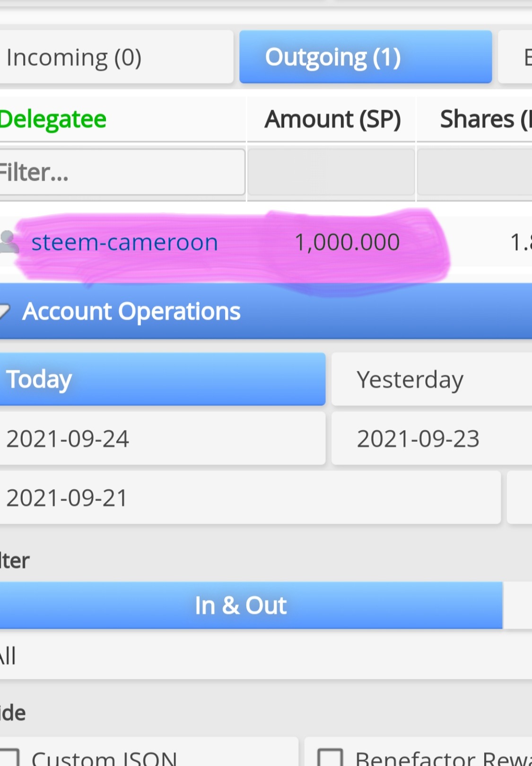Select the 2021-09-21 date button
Screen dimensions: 532x766
[249, 498]
